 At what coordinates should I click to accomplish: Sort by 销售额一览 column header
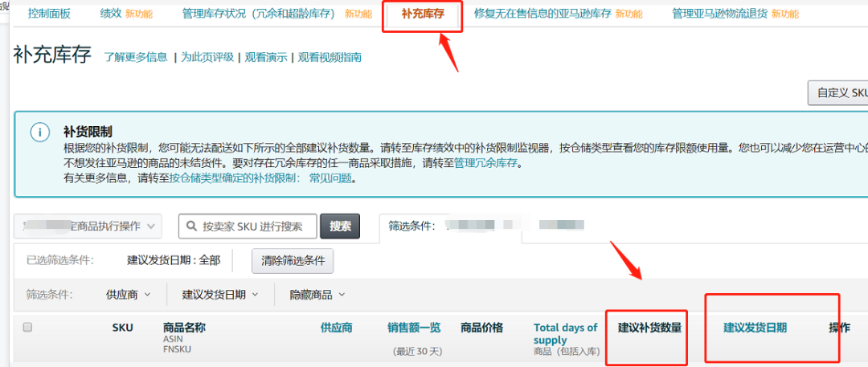pos(414,328)
